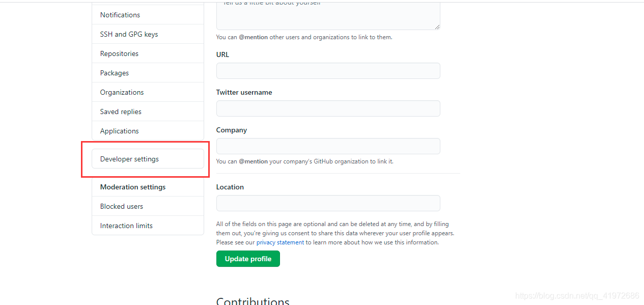Open the Applications settings page

click(x=119, y=130)
